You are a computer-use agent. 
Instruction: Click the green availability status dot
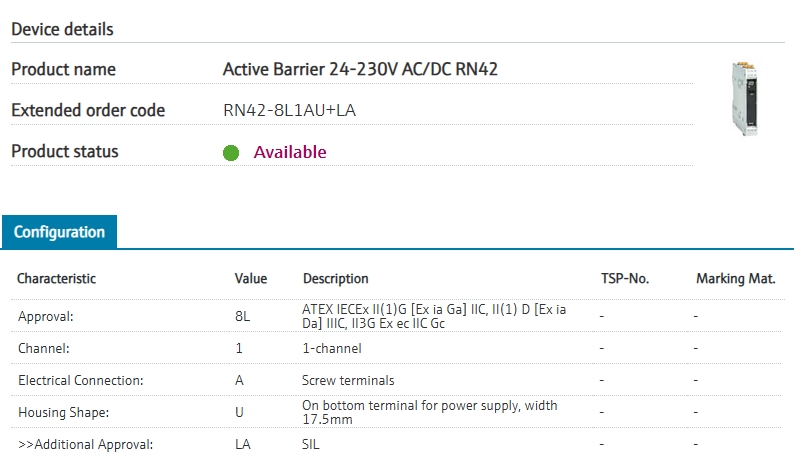231,153
